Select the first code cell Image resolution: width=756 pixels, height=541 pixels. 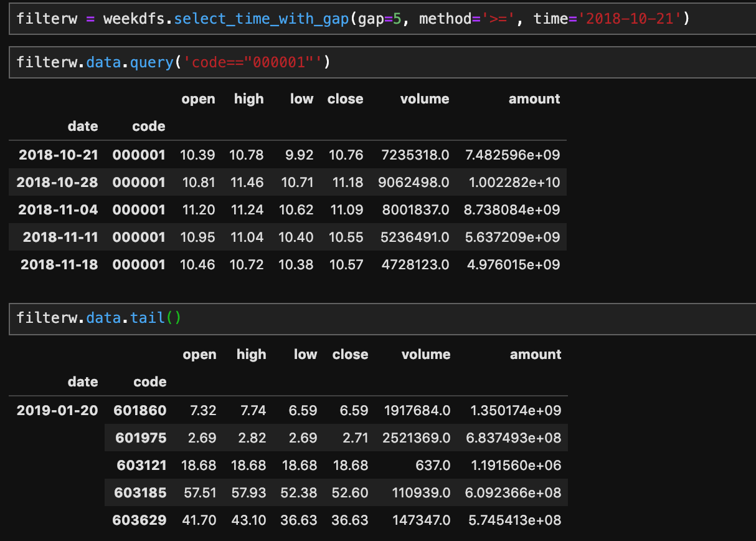coord(378,18)
